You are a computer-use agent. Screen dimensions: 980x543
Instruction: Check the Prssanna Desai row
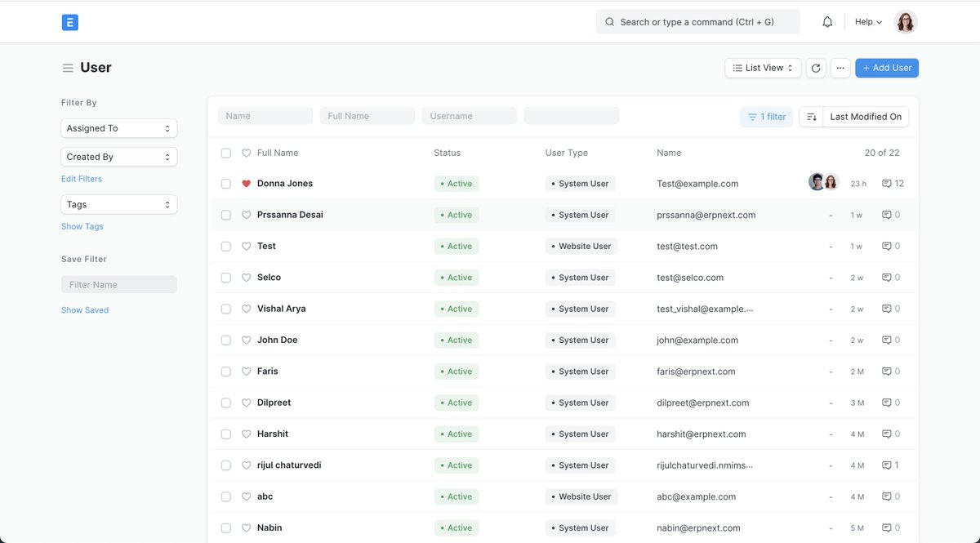pyautogui.click(x=226, y=215)
